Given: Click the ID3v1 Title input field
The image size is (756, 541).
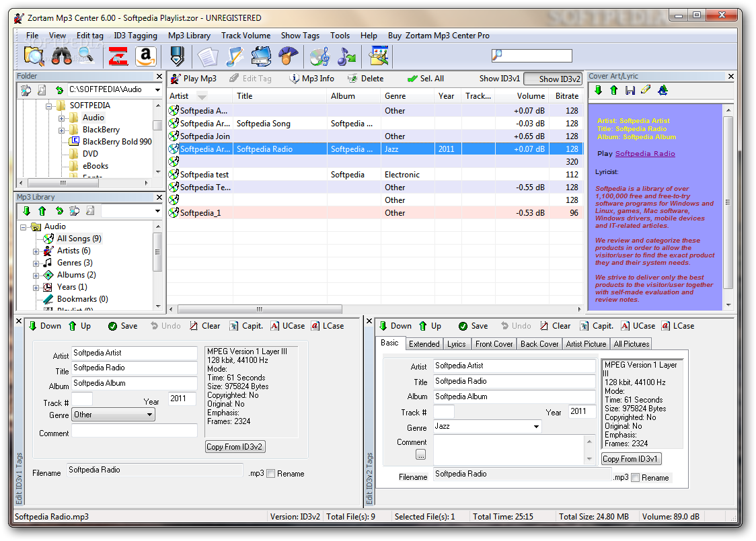Looking at the screenshot, I should pos(135,368).
